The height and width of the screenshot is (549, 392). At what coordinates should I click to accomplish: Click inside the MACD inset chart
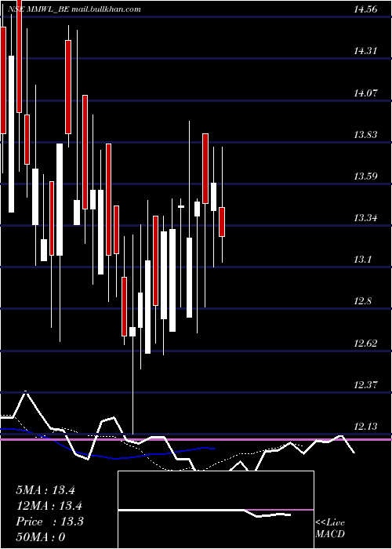click(216, 510)
